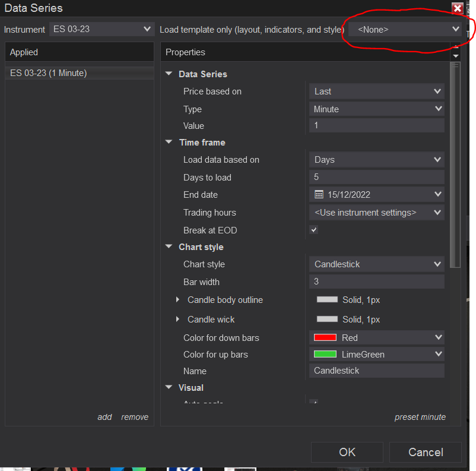Image resolution: width=476 pixels, height=471 pixels.
Task: Collapse the Time frame section
Action: point(169,142)
